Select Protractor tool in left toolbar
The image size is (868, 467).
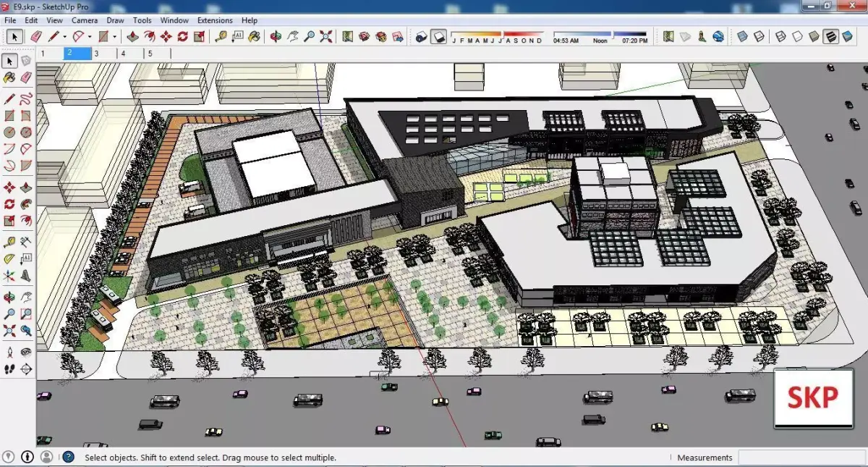coord(9,258)
